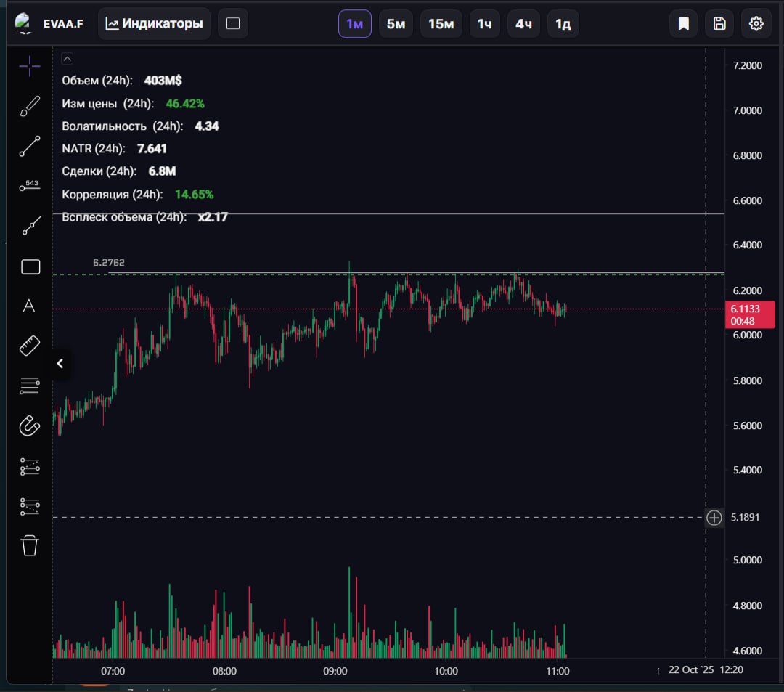Select the text annotation tool
Viewport: 784px width, 692px height.
click(x=29, y=306)
